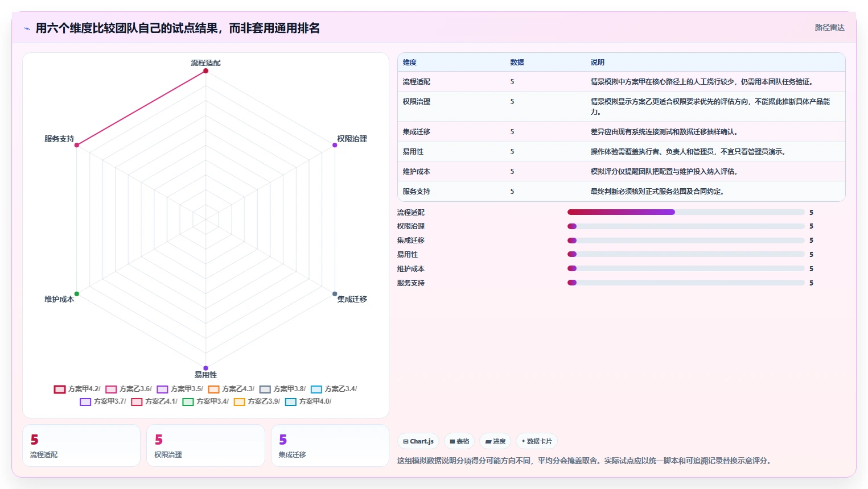Select the 进度 chip

(x=495, y=441)
